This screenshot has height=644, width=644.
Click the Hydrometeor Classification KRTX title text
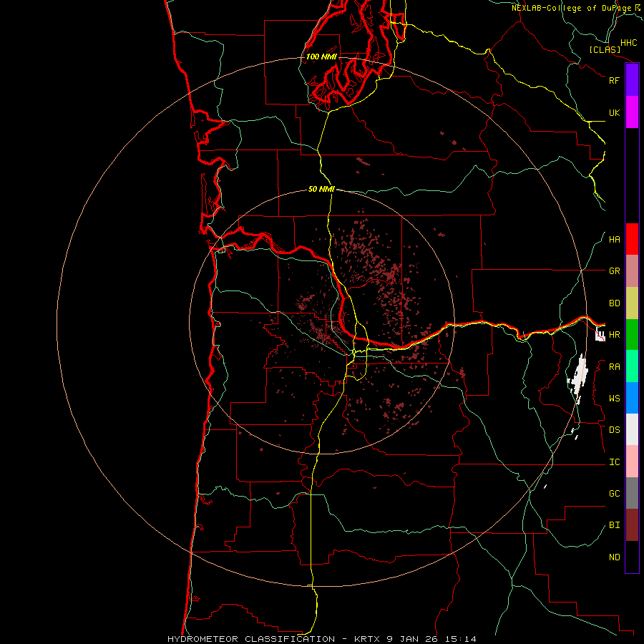pyautogui.click(x=321, y=639)
